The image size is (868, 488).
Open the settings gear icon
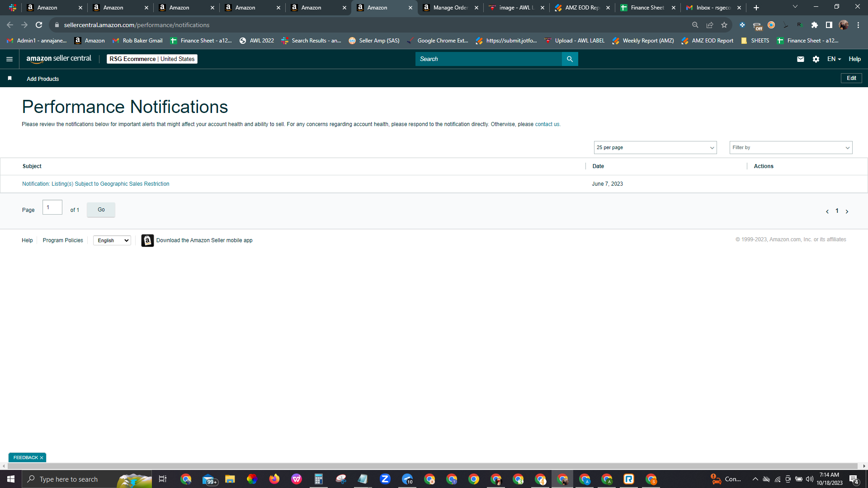tap(816, 59)
